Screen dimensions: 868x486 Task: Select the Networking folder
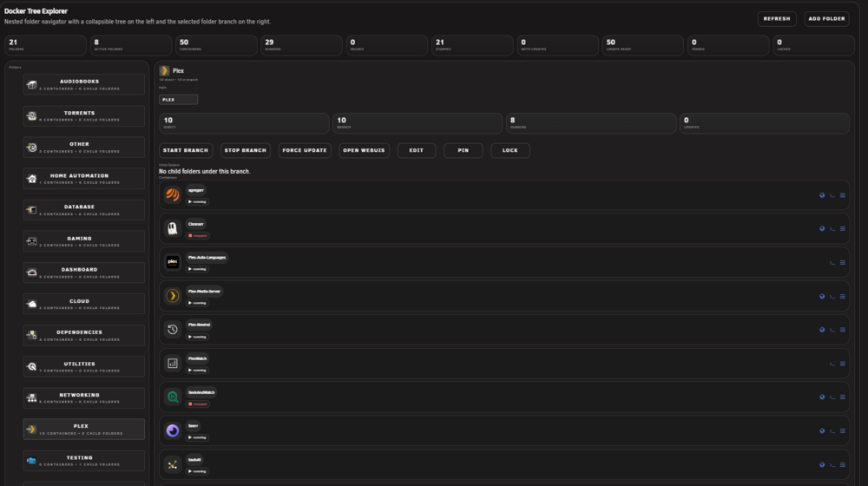83,398
